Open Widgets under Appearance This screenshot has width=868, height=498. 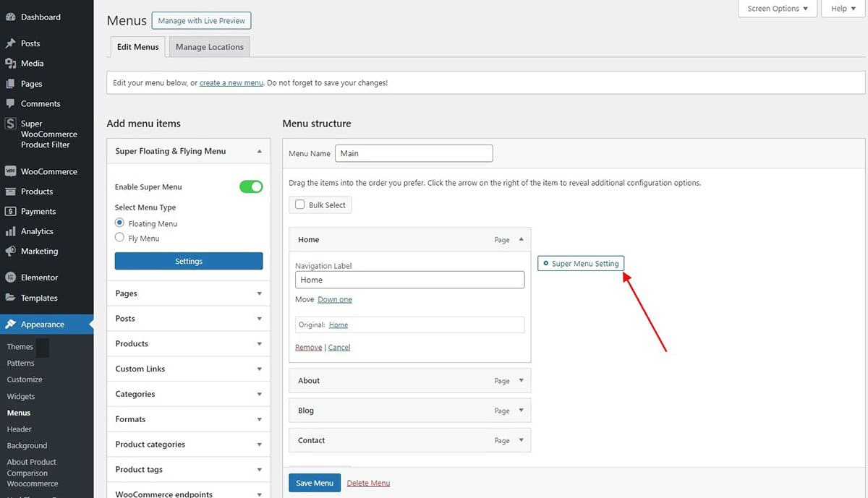click(x=21, y=396)
